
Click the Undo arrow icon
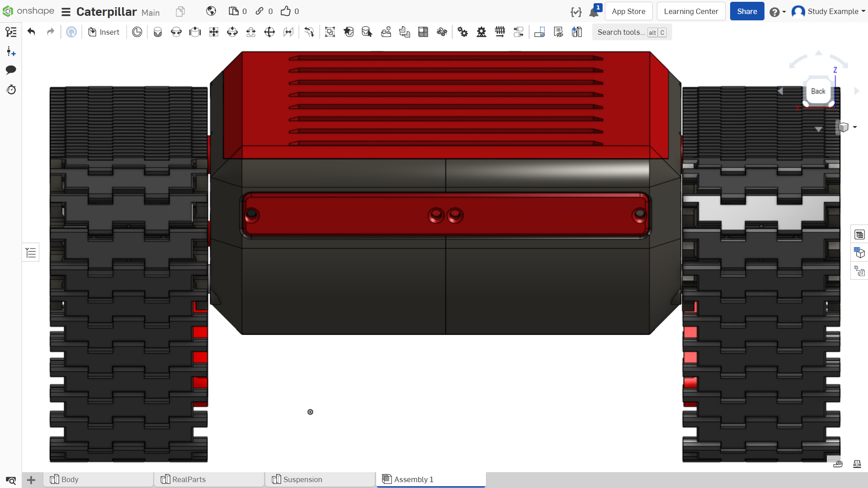[x=31, y=32]
